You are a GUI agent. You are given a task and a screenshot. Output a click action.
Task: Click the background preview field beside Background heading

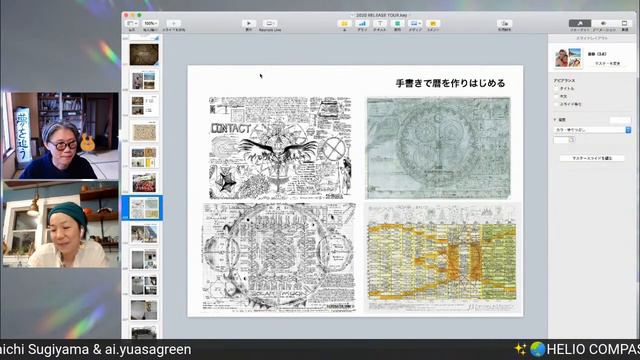point(620,120)
